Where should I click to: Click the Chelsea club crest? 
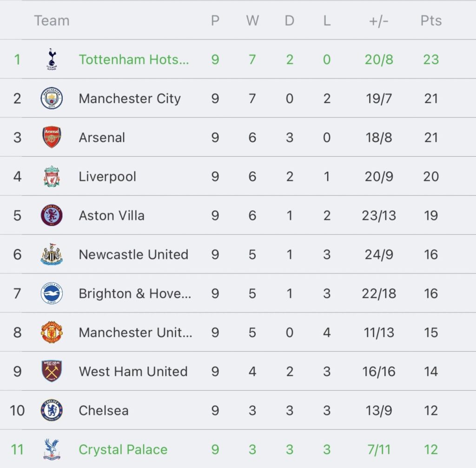tap(51, 411)
